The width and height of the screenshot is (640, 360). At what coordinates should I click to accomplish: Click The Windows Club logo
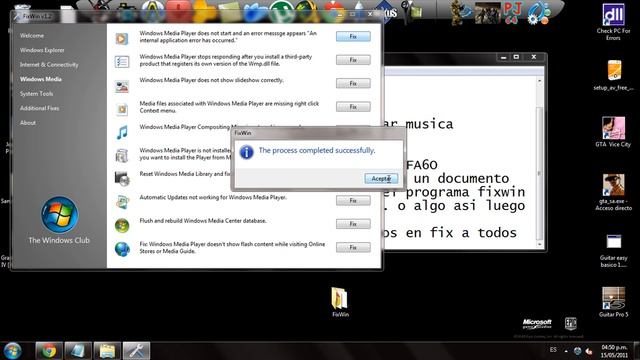(59, 215)
